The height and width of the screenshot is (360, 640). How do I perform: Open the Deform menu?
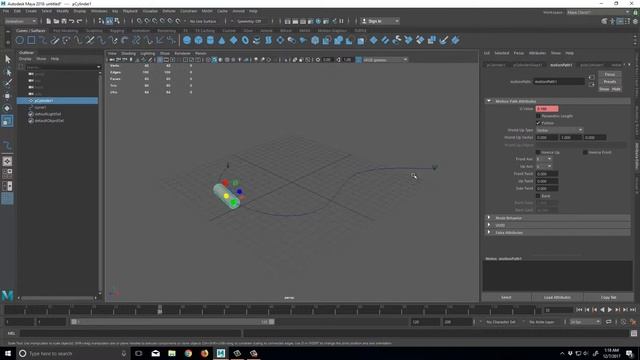coord(169,11)
